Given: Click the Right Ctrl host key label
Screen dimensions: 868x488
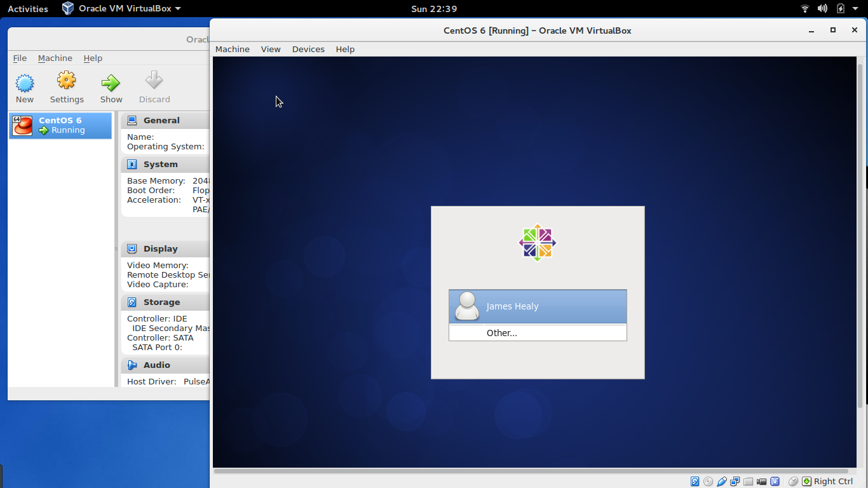Looking at the screenshot, I should [833, 482].
